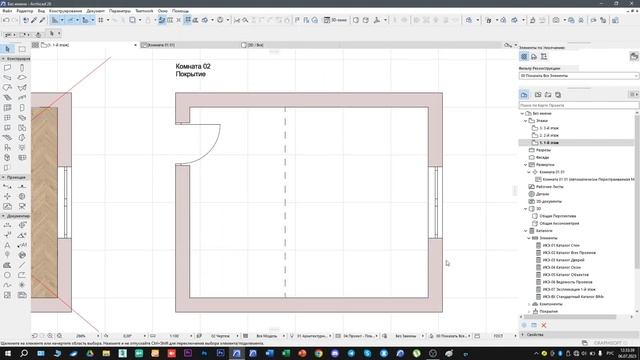Expand the Компоненты tree node
Viewport: 640px width, 360px height.
[x=529, y=304]
